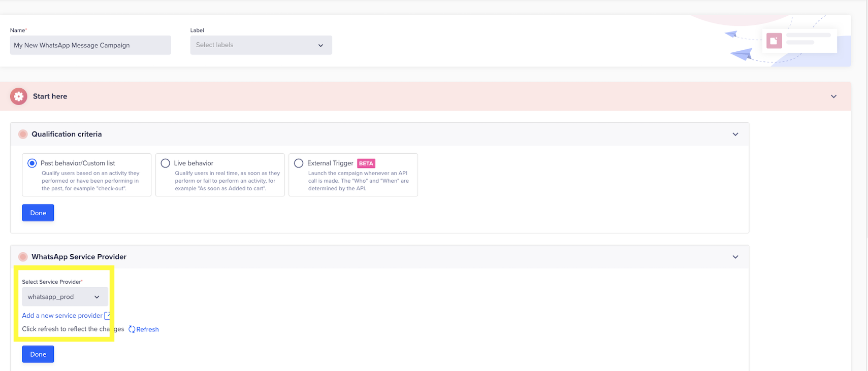
Task: Click the external link icon beside Add provider
Action: 107,316
